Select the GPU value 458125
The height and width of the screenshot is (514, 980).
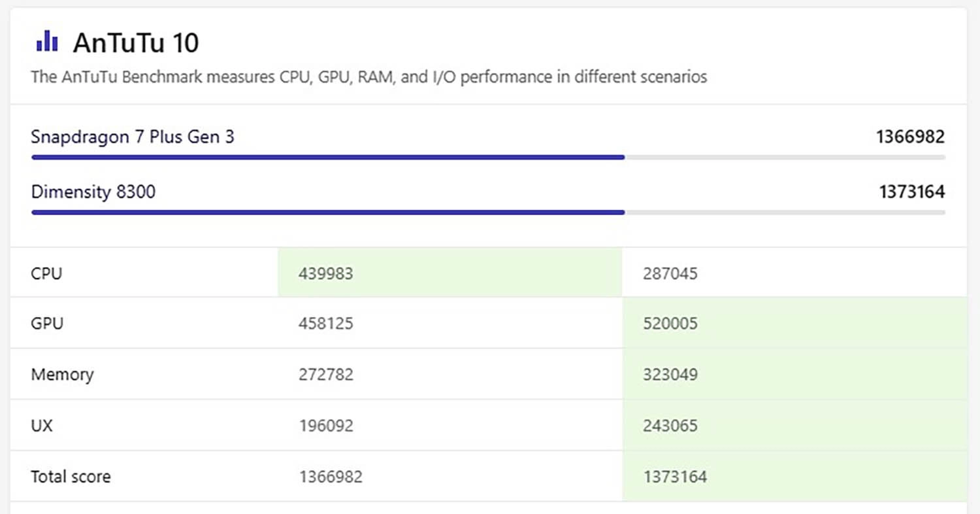pyautogui.click(x=326, y=323)
